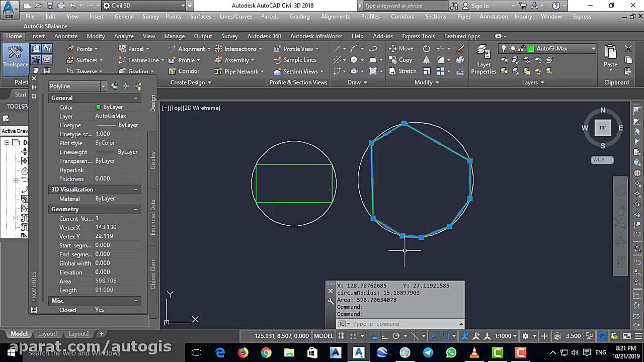Expand the Draw panel options
The width and height of the screenshot is (644, 362).
click(358, 82)
